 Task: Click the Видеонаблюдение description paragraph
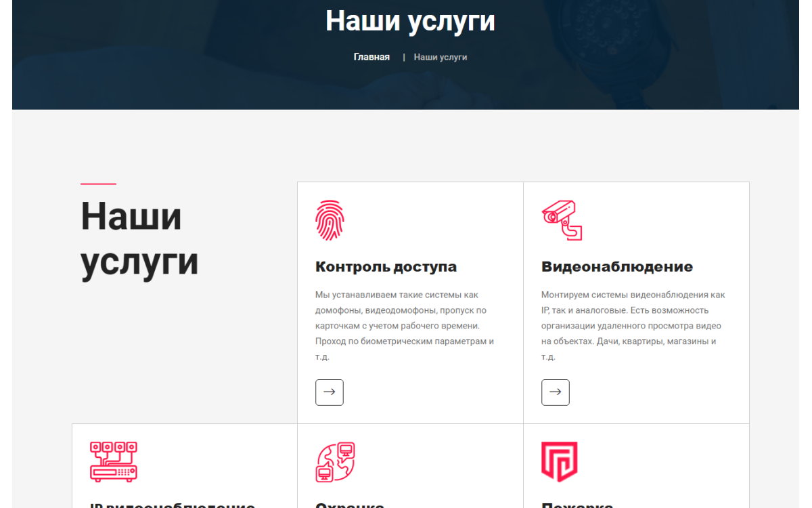click(x=633, y=326)
